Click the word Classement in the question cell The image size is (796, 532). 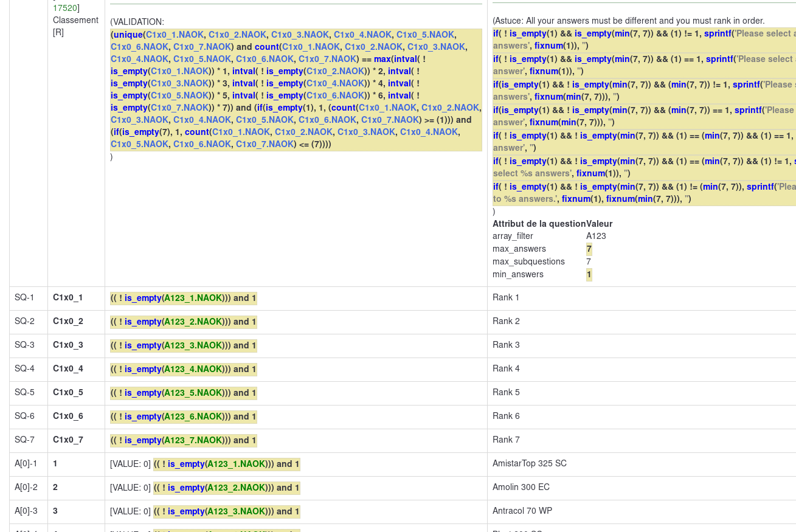click(75, 20)
